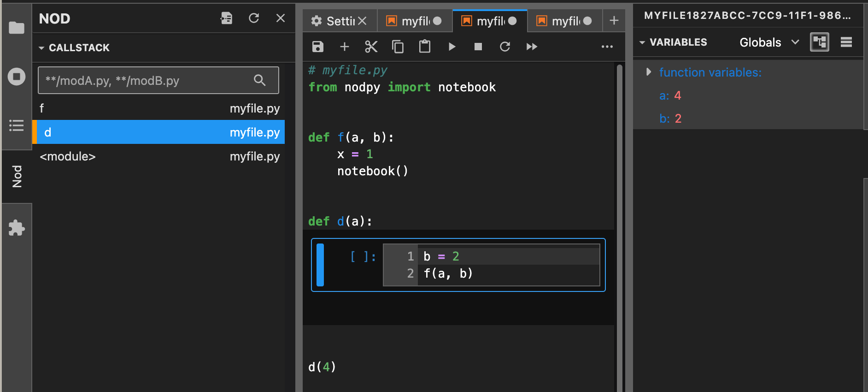Restart kernel and run all cells

532,47
